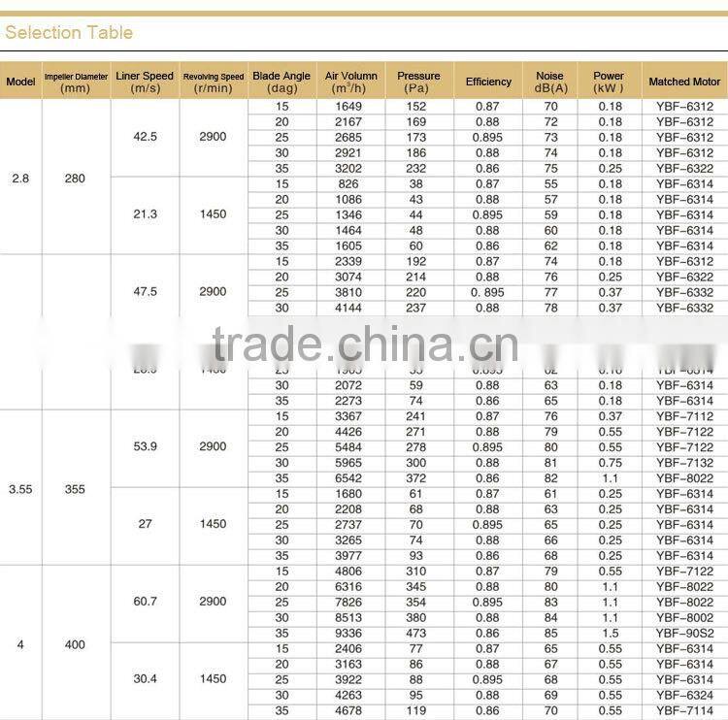Select the YBF-90S2 matched motor cell
Image resolution: width=728 pixels, height=720 pixels.
[x=684, y=634]
